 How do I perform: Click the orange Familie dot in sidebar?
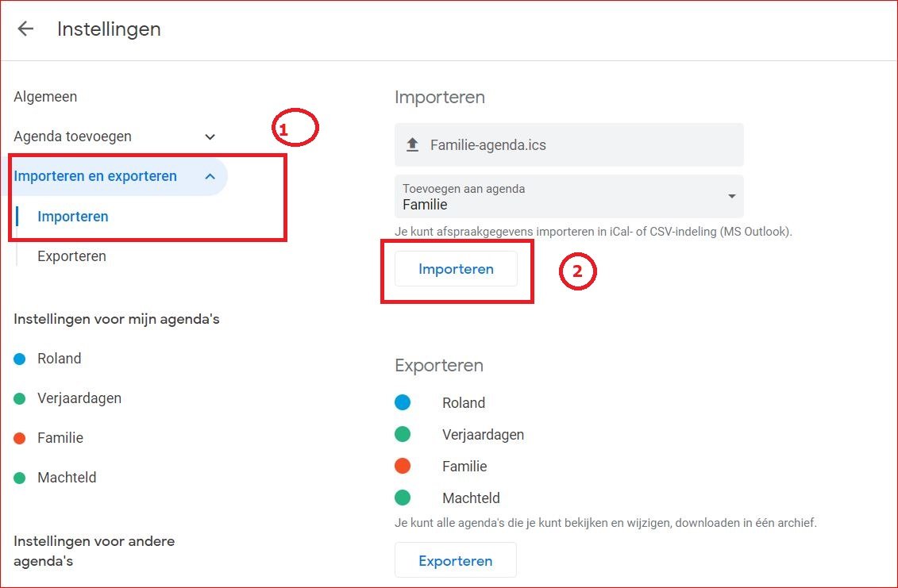pos(20,438)
